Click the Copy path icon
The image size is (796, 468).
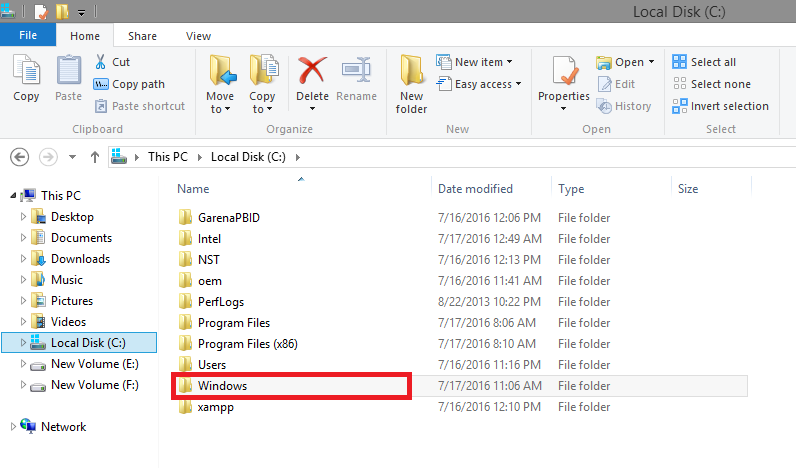pos(101,84)
